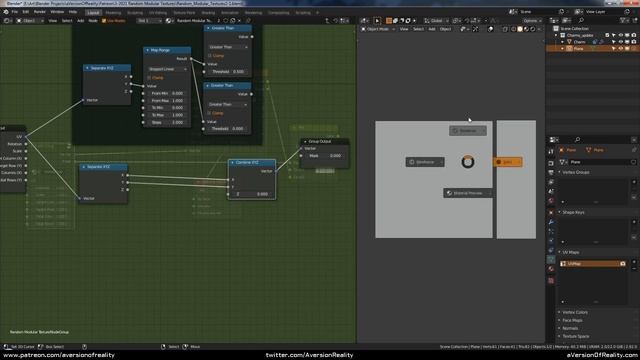The height and width of the screenshot is (360, 640).
Task: Click the Blender logo icon
Action: (x=6, y=12)
